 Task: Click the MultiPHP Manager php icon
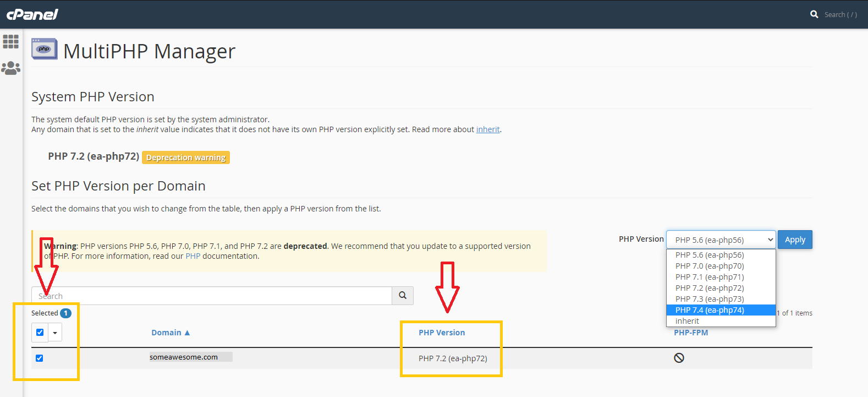(44, 49)
